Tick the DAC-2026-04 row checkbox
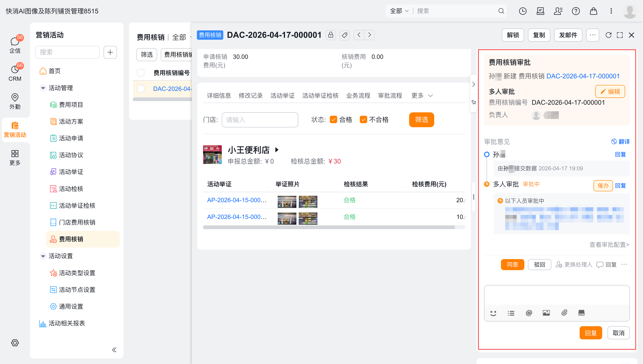The width and height of the screenshot is (643, 364). (141, 89)
